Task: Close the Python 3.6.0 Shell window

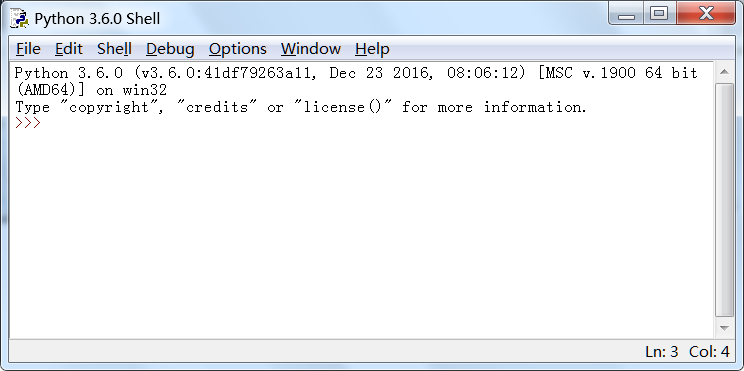Action: tap(707, 14)
